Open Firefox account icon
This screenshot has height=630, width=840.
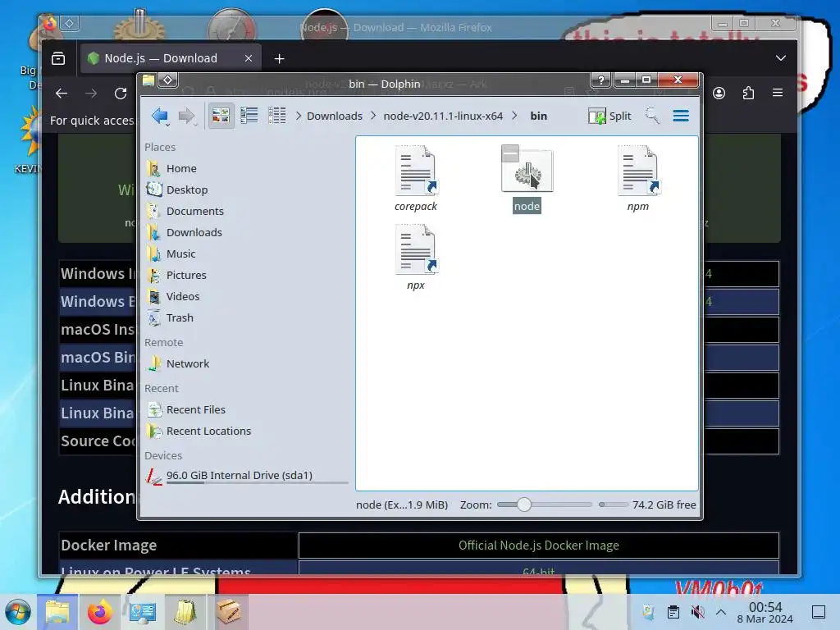pyautogui.click(x=719, y=94)
